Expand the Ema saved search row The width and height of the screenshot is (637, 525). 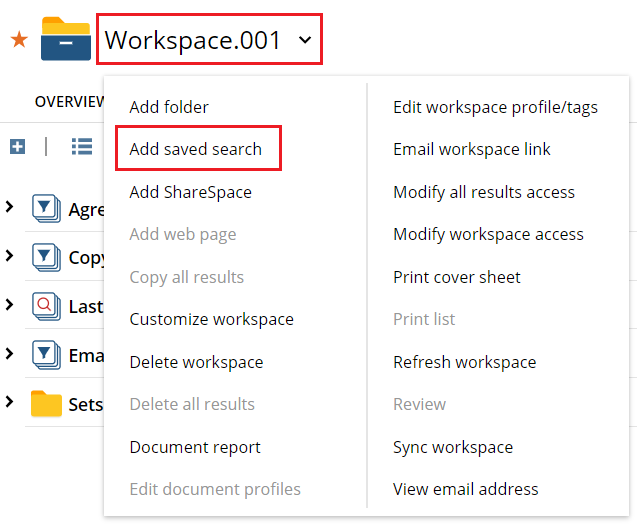click(x=9, y=354)
